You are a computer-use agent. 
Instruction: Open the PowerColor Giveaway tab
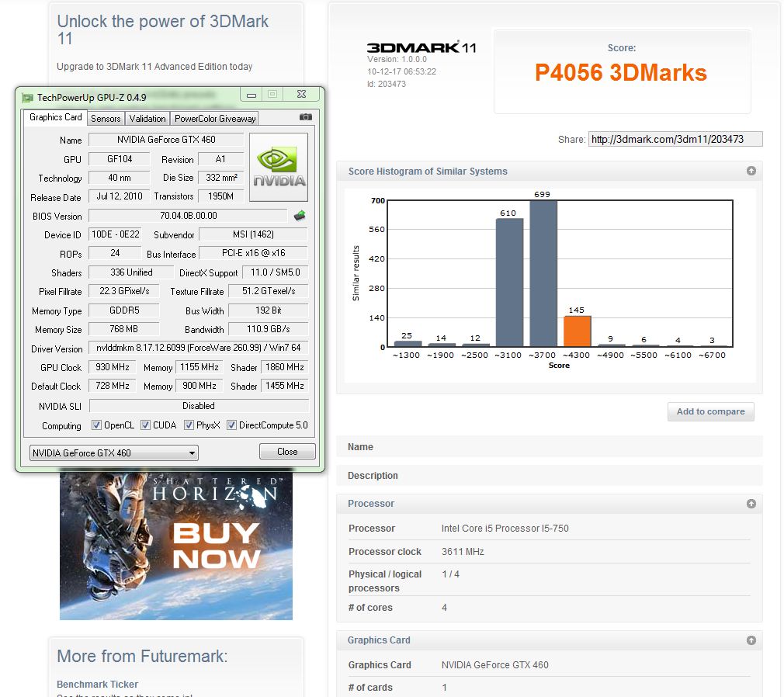click(215, 119)
